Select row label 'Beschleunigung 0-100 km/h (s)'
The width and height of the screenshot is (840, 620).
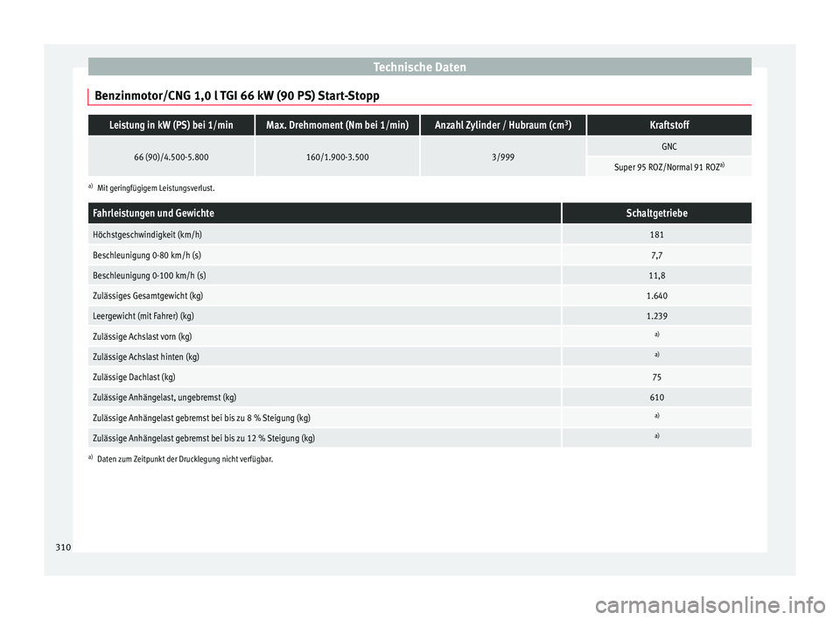pos(150,275)
